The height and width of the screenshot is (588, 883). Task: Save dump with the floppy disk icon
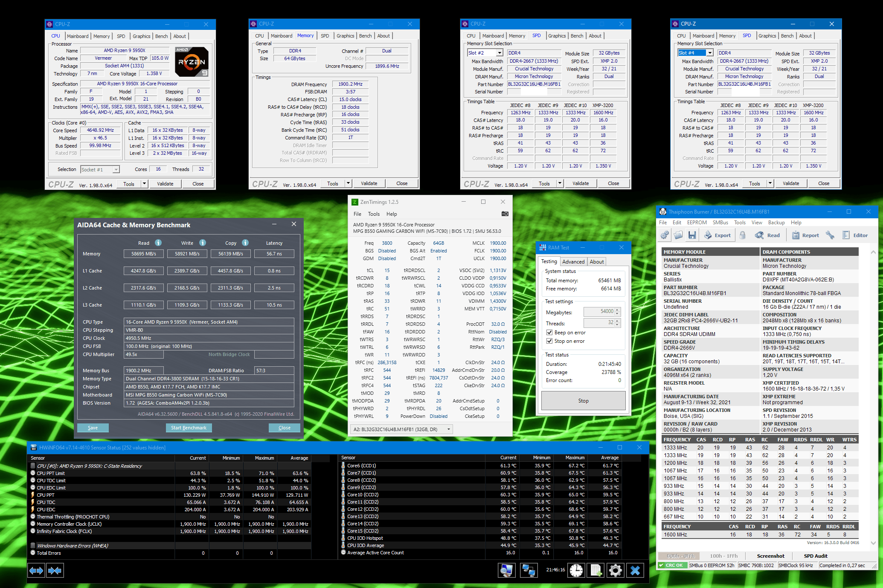[x=692, y=235]
